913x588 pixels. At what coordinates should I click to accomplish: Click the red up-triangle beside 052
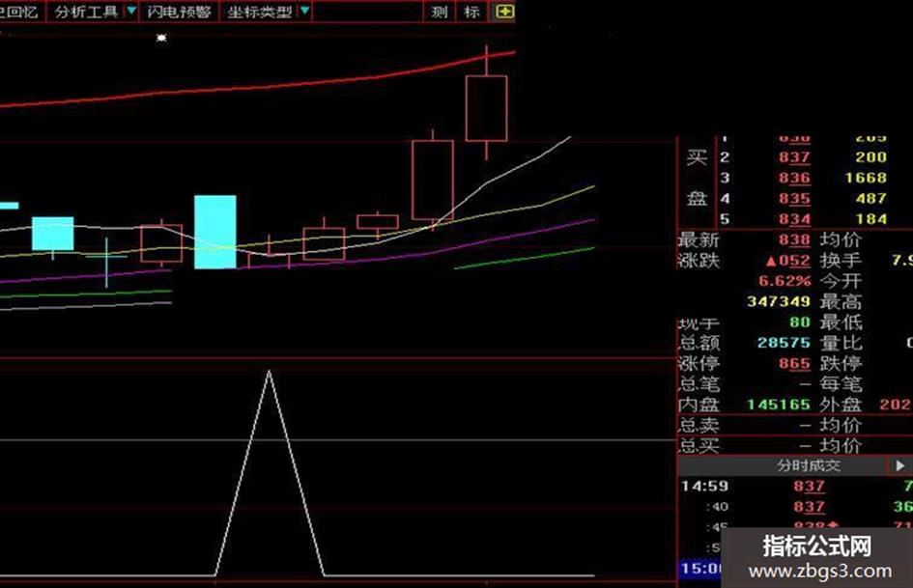[772, 262]
